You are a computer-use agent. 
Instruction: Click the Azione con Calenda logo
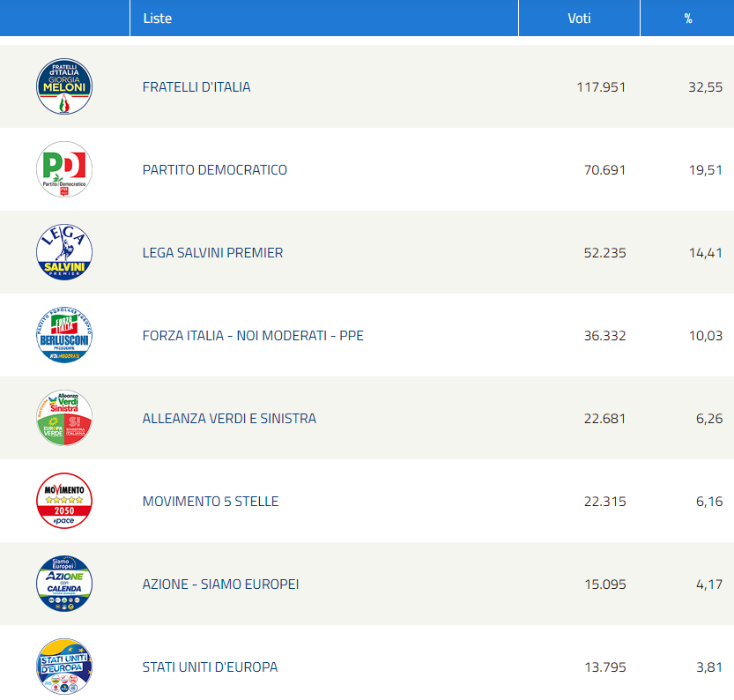pyautogui.click(x=64, y=585)
